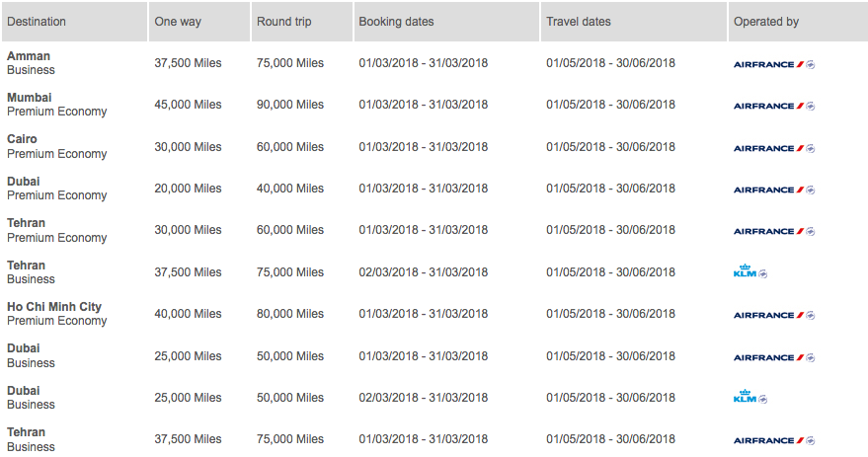The width and height of the screenshot is (868, 457).
Task: Click Air France logo in Dubai Premium Economy row
Action: 773,190
